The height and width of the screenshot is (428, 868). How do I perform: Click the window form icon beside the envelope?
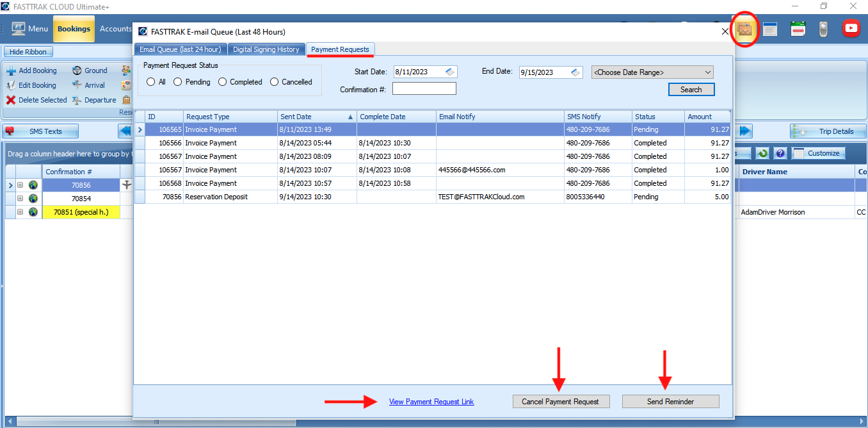(770, 29)
